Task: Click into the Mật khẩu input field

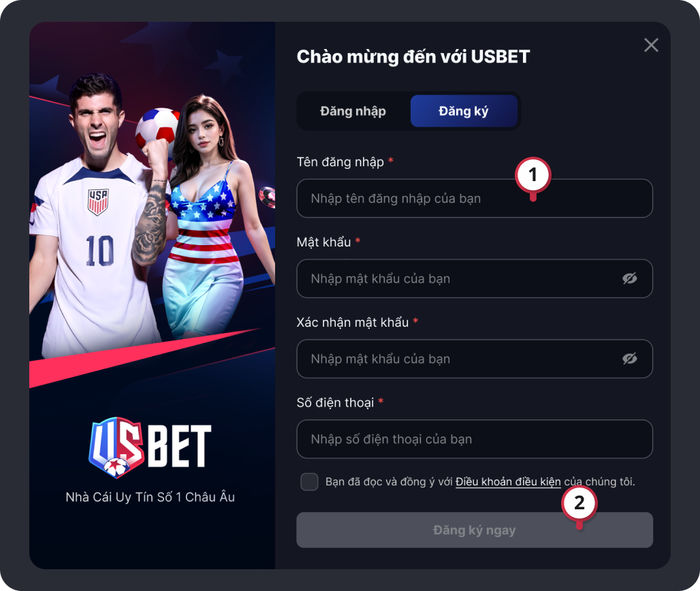Action: coord(475,278)
